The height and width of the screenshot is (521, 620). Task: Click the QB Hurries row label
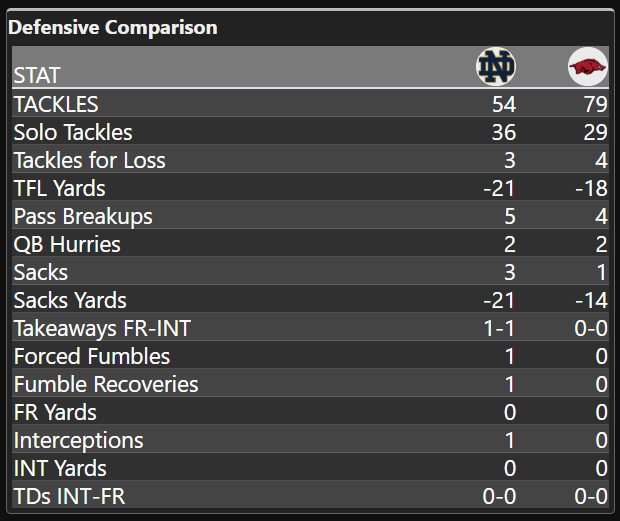point(67,244)
